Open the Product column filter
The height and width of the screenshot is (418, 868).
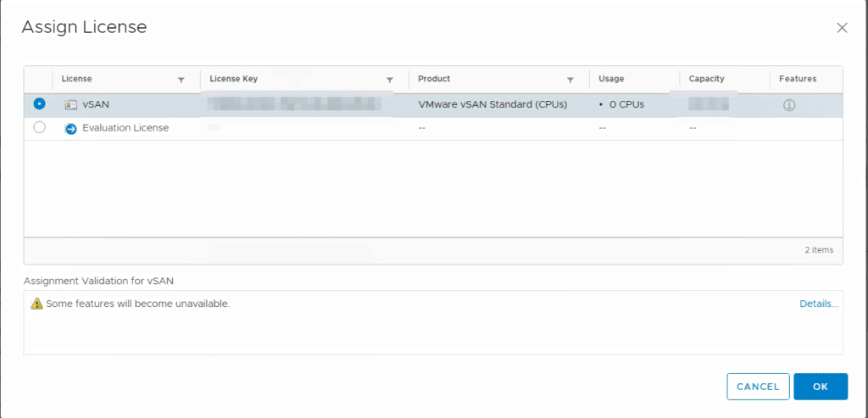pos(570,80)
